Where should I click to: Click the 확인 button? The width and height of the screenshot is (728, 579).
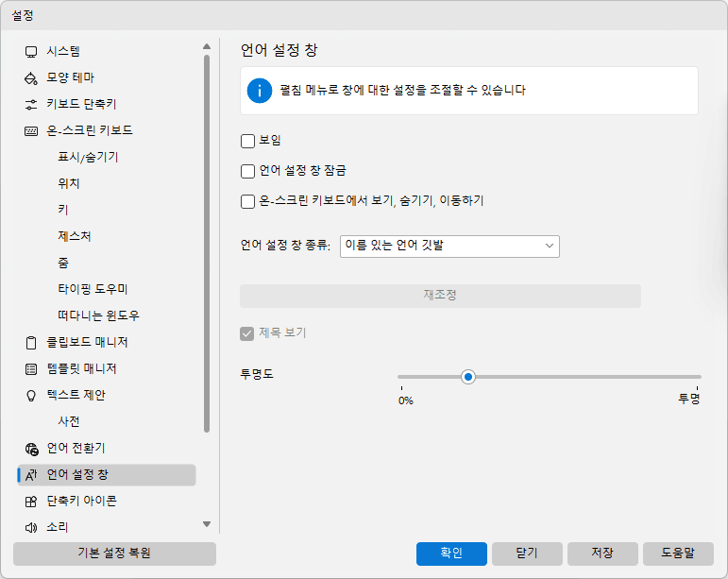coord(451,553)
